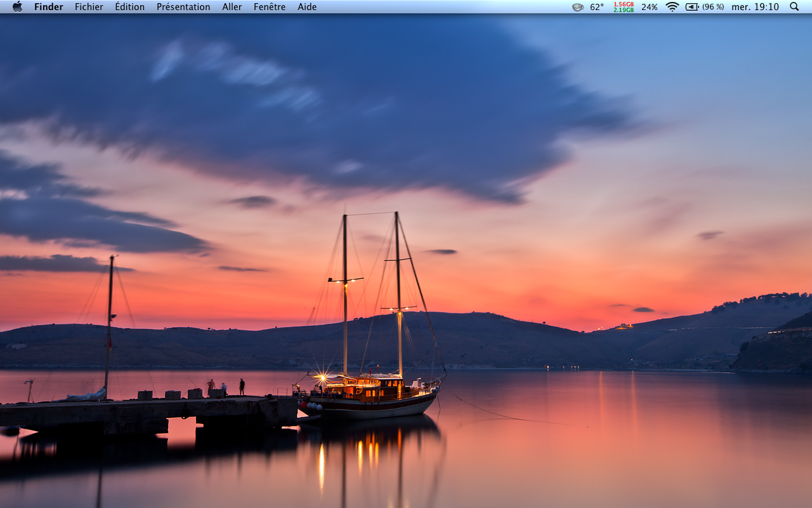Click the 24% CPU usage indicator

click(650, 7)
